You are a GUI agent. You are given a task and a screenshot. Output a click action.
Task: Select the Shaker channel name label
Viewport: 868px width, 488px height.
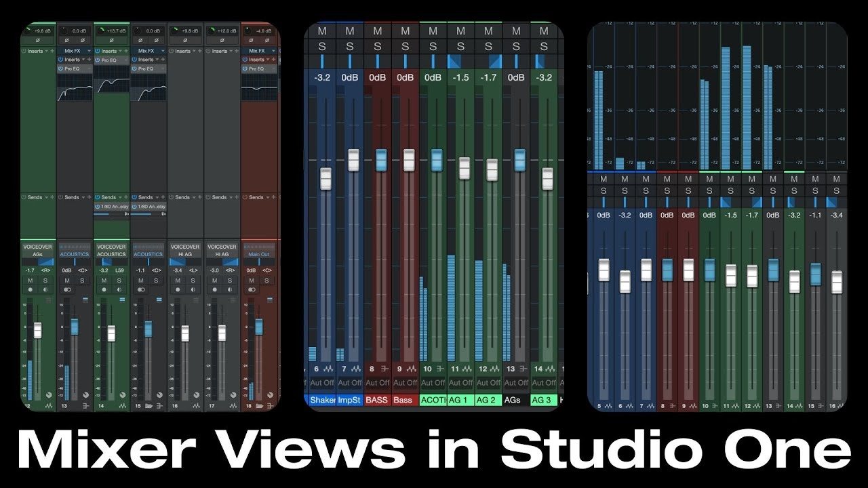coord(322,400)
